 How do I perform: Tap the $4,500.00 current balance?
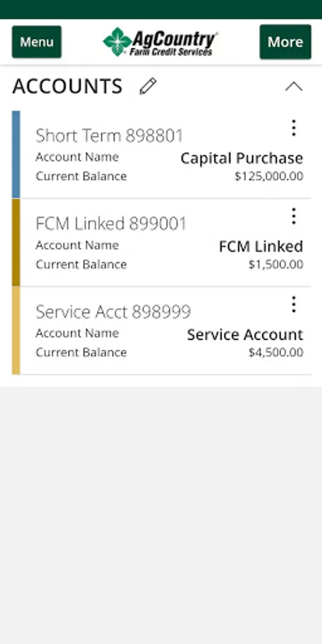point(276,352)
